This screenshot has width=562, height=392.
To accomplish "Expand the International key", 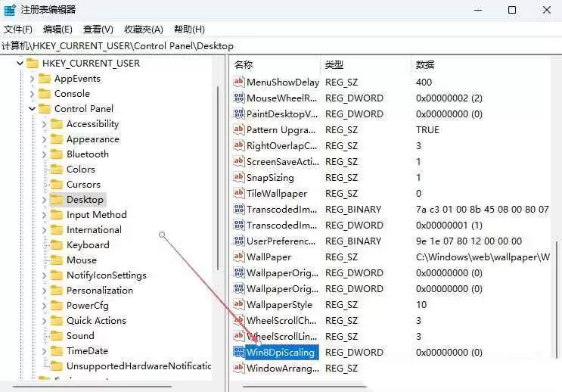I will point(44,230).
